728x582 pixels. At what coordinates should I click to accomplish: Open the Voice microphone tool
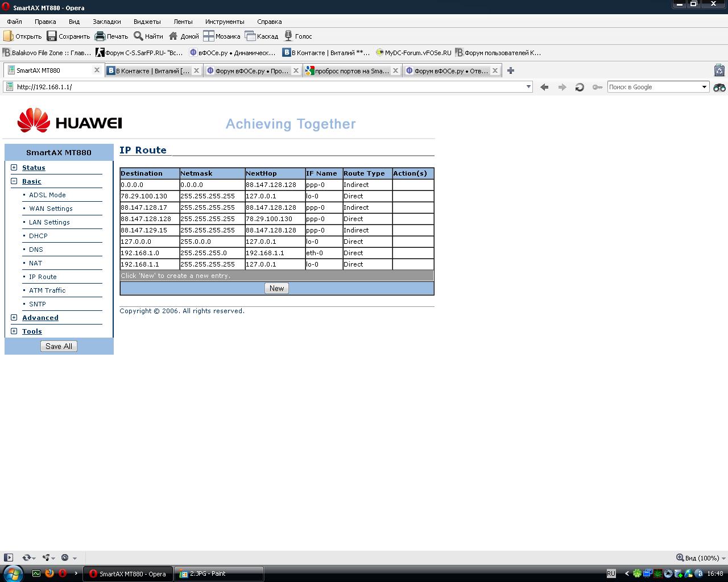[288, 36]
